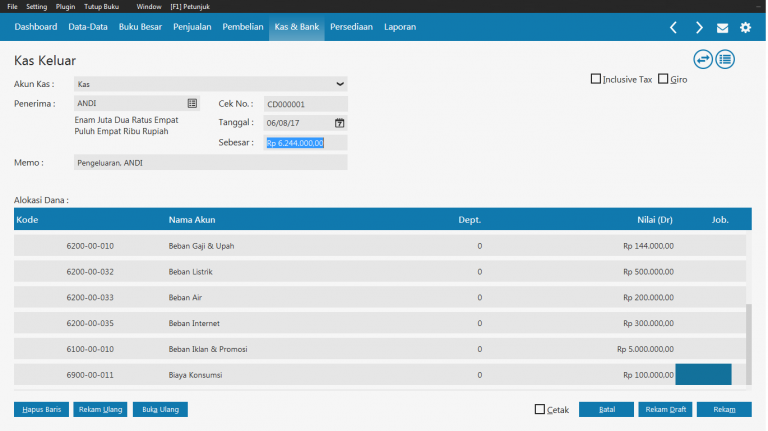Click the Hapus Baris button
The height and width of the screenshot is (431, 768).
point(41,409)
